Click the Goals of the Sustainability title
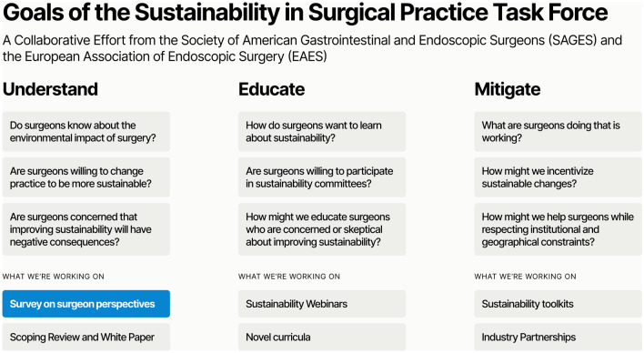644x353 pixels. click(305, 13)
